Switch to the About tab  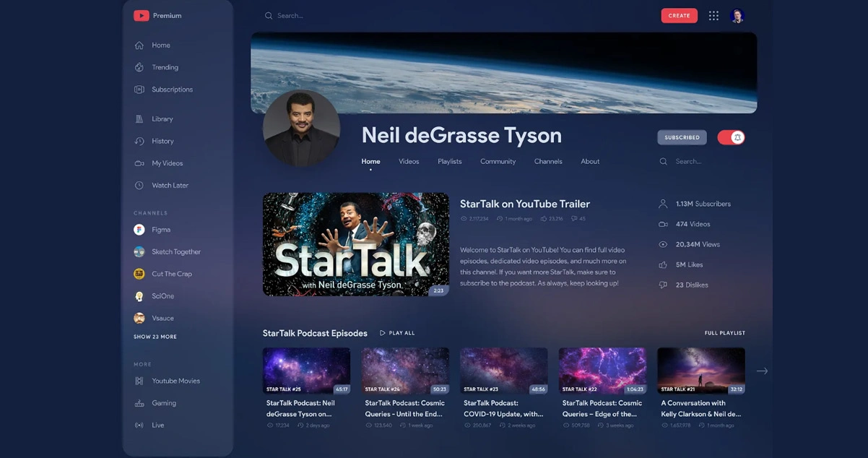click(x=590, y=162)
